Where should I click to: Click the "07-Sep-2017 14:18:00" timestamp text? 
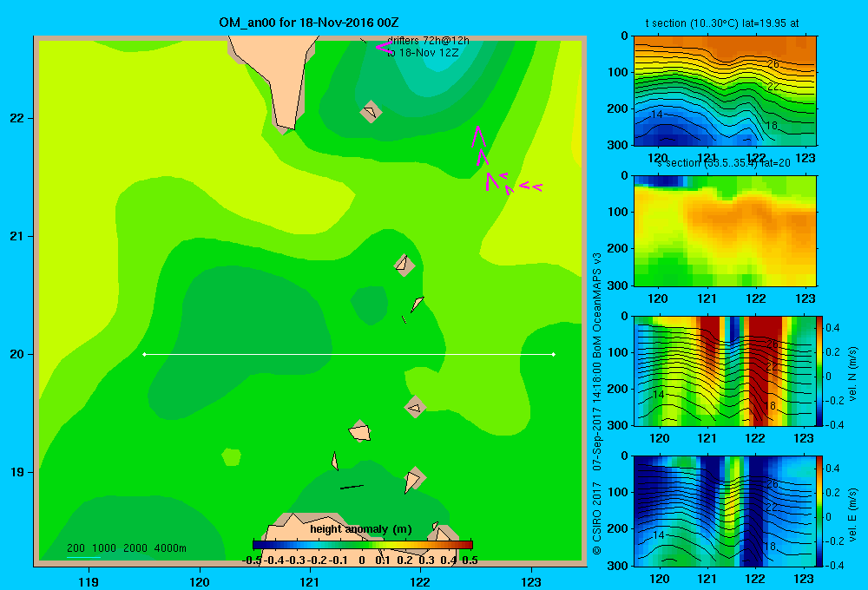coord(597,417)
